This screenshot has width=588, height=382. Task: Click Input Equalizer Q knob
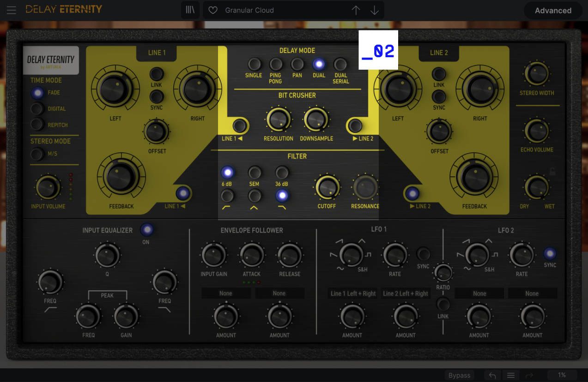[107, 255]
